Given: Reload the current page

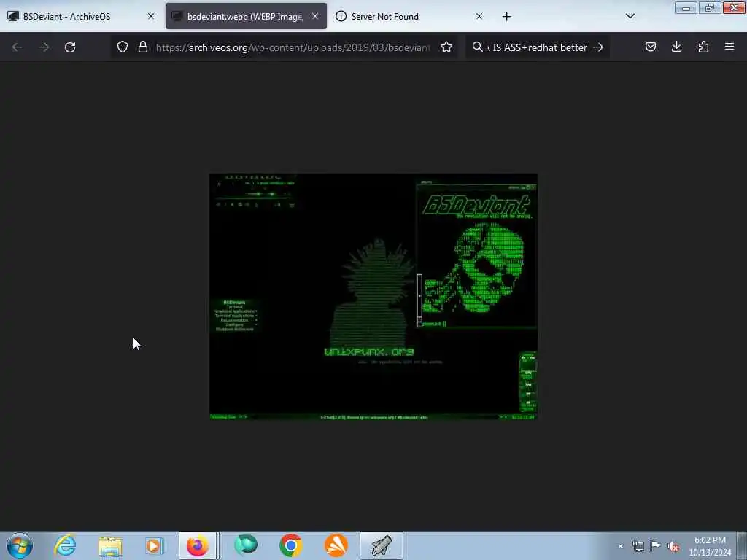Looking at the screenshot, I should click(70, 47).
